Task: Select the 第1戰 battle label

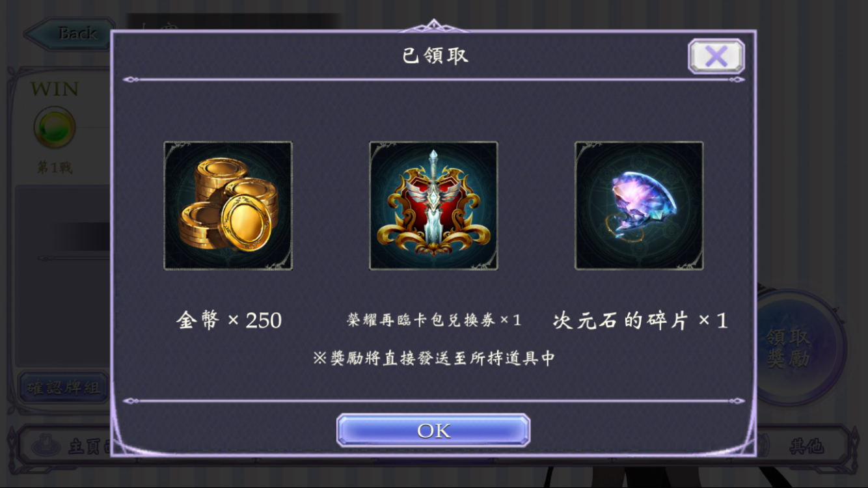Action: [55, 168]
